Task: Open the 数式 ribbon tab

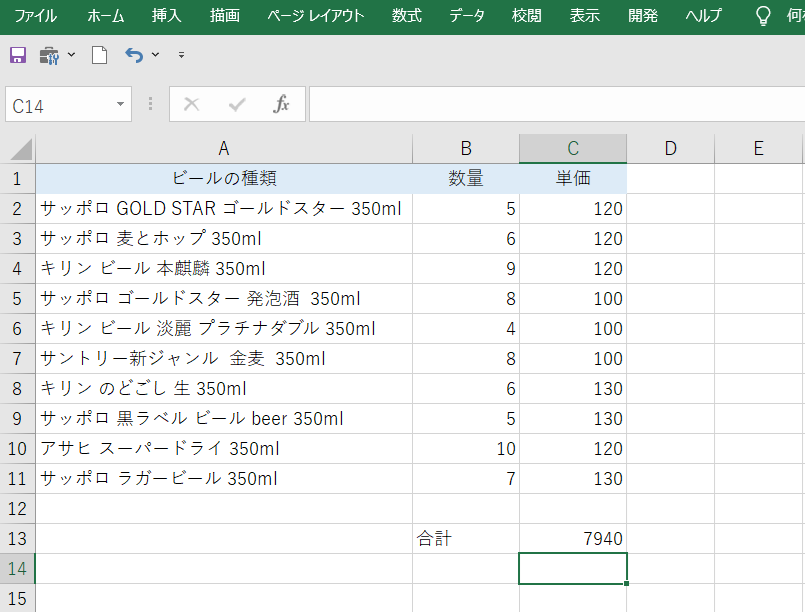Action: pos(406,16)
